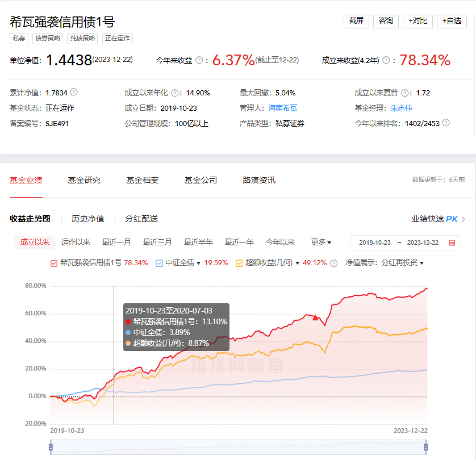This screenshot has height=460, width=476.
Task: Switch to 基金公司 tab
Action: [x=201, y=180]
